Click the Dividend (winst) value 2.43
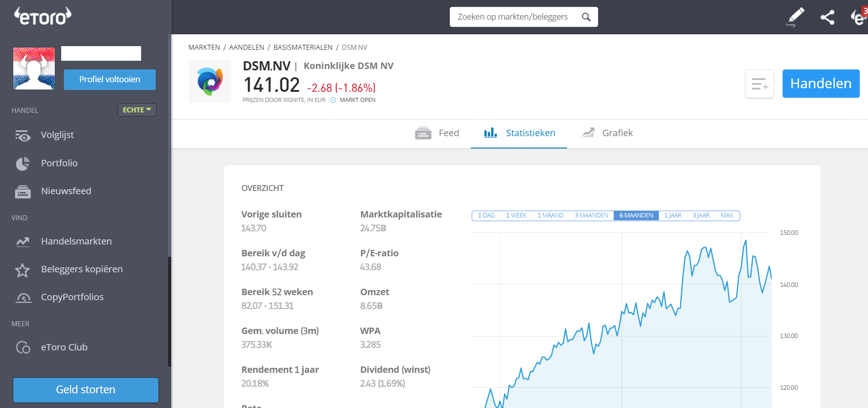 tap(383, 383)
